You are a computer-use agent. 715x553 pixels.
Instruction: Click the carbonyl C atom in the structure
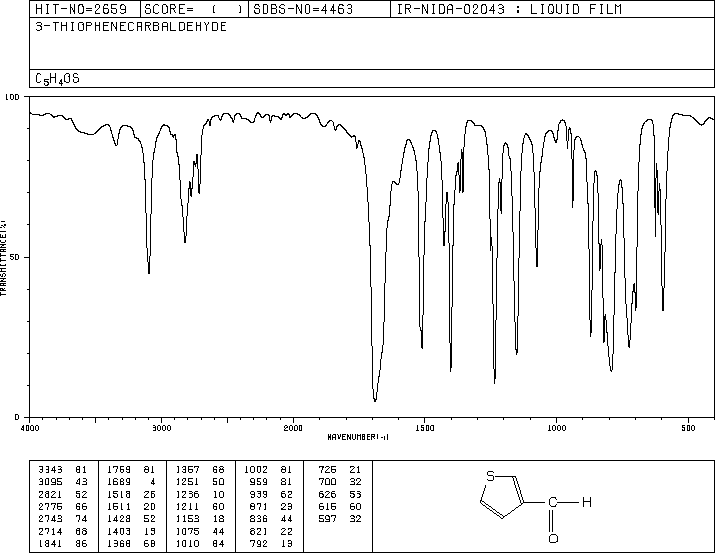pos(553,502)
